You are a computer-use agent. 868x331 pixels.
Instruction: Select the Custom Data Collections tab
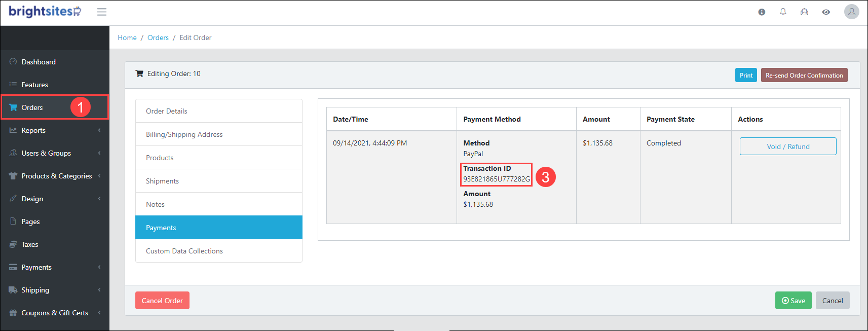[x=219, y=251]
